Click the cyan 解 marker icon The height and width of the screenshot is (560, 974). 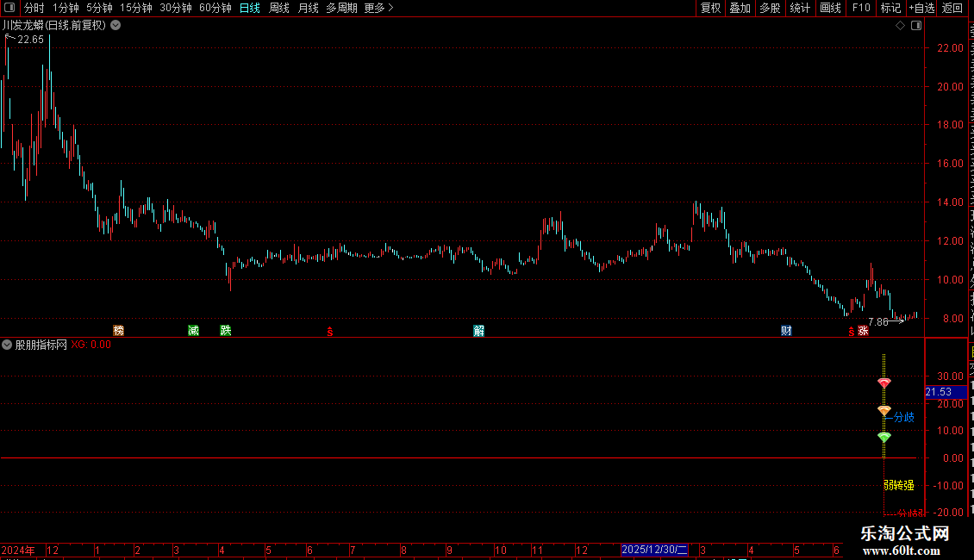[479, 330]
